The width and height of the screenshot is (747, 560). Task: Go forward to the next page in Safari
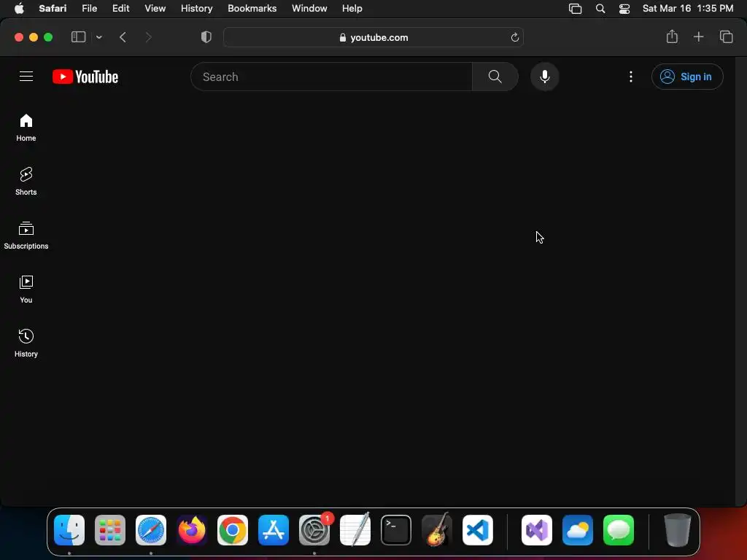click(148, 37)
